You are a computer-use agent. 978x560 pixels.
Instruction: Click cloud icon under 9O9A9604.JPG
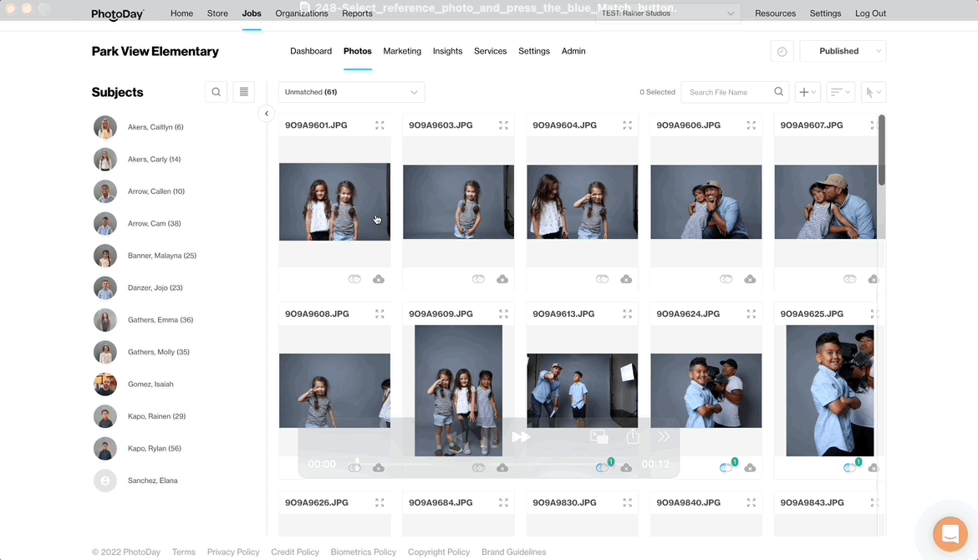pos(626,279)
